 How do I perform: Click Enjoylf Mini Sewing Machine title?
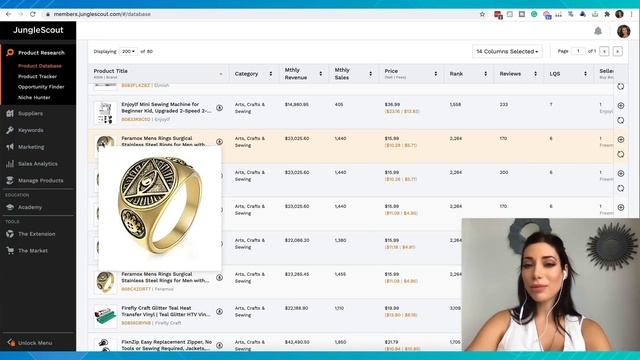point(166,108)
